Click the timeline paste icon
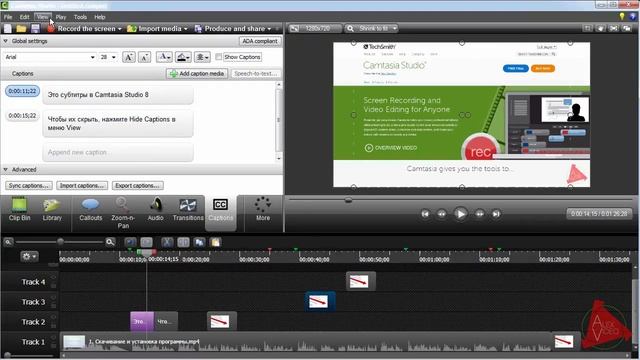640x360 pixels. 216,242
